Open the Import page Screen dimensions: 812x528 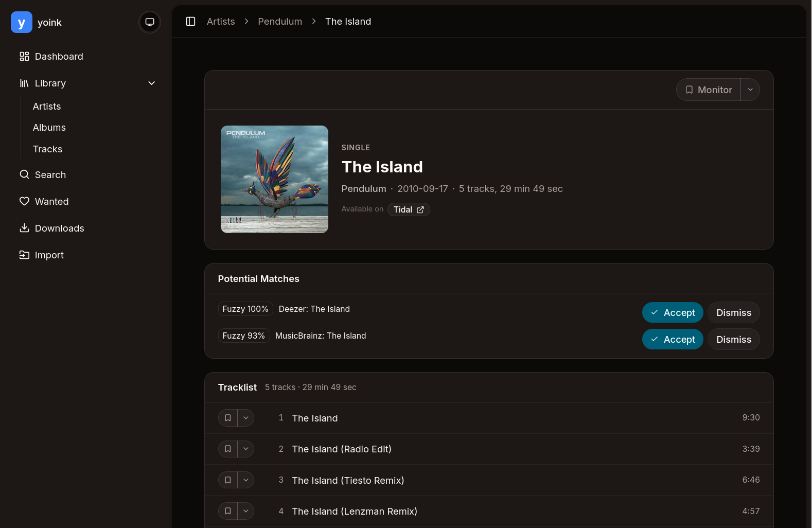point(49,255)
